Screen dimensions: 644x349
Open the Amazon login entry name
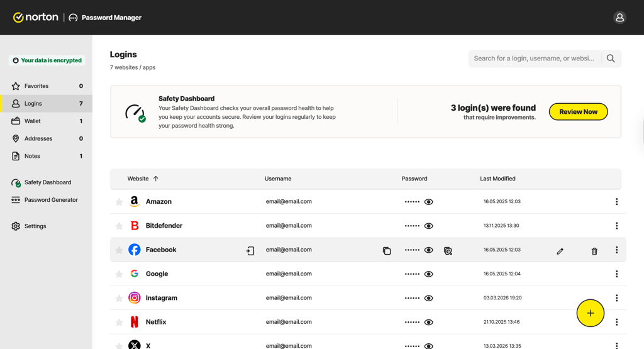point(158,202)
